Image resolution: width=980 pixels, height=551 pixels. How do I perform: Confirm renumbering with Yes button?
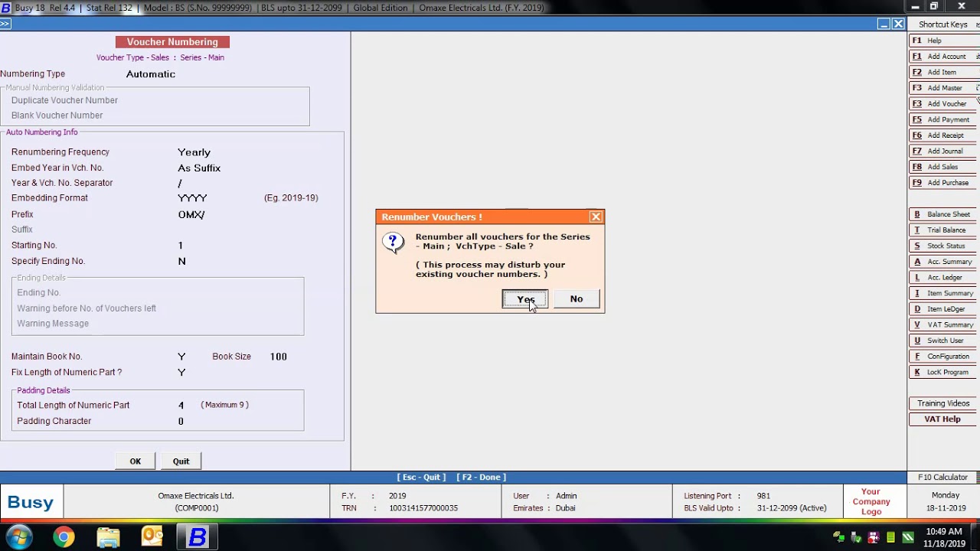pos(524,298)
